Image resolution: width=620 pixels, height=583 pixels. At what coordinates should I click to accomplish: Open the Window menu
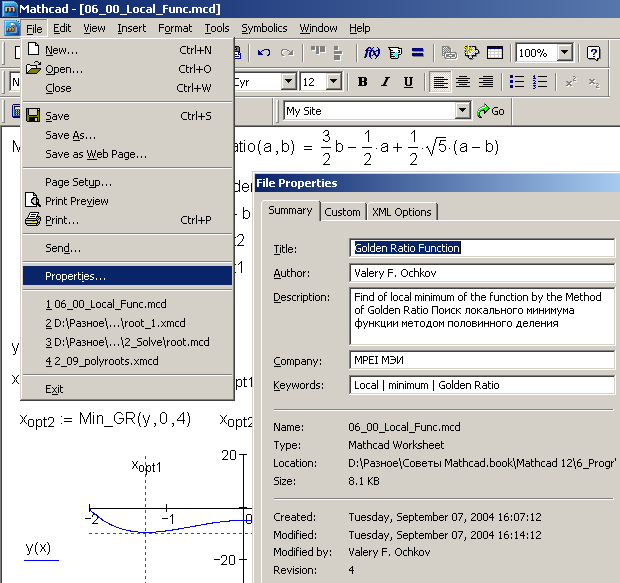[318, 28]
